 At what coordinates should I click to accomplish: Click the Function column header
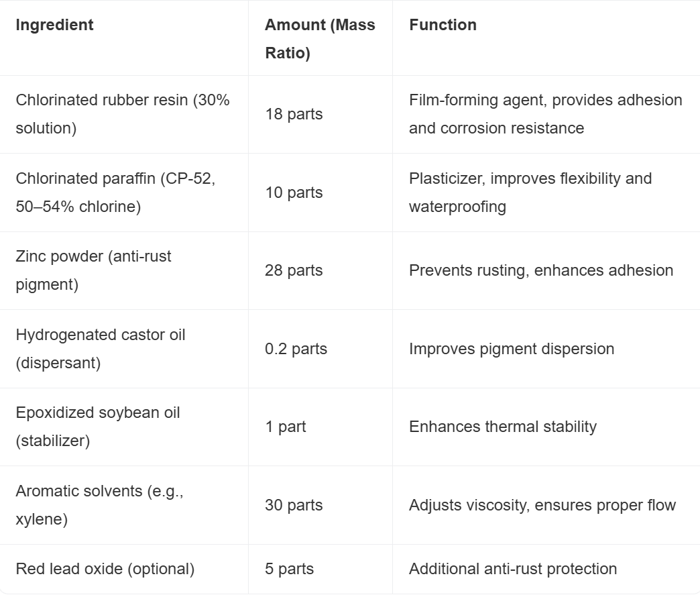point(443,25)
